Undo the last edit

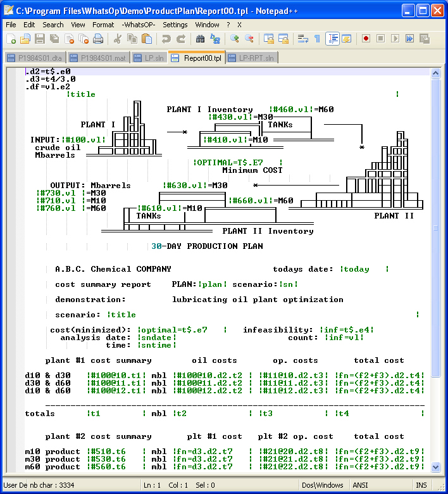coord(166,39)
